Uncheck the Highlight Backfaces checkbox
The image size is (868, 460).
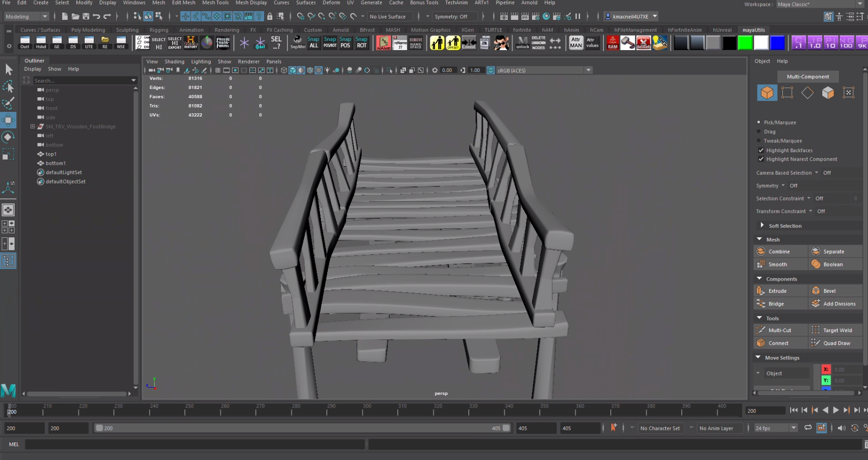click(762, 150)
